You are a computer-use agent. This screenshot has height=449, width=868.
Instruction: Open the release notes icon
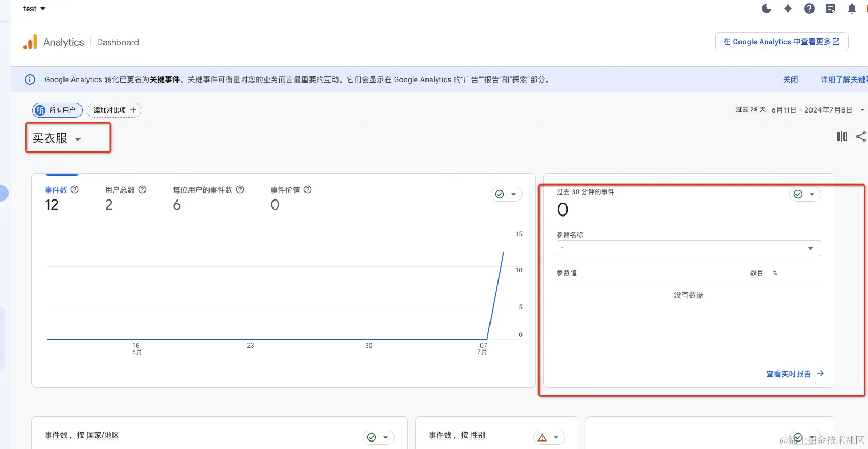831,9
